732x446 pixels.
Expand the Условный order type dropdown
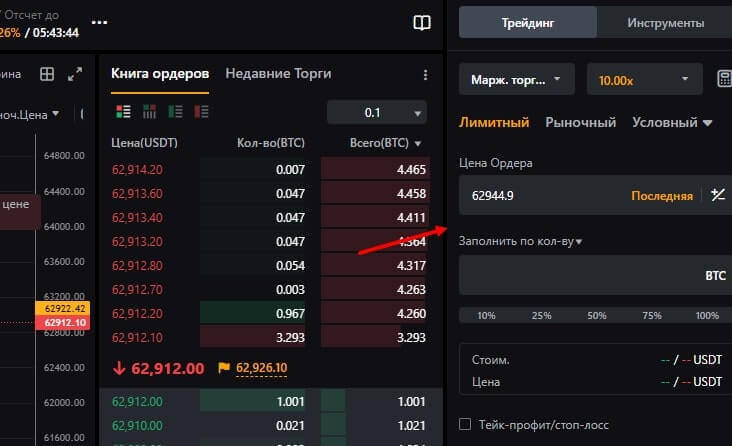[x=672, y=123]
